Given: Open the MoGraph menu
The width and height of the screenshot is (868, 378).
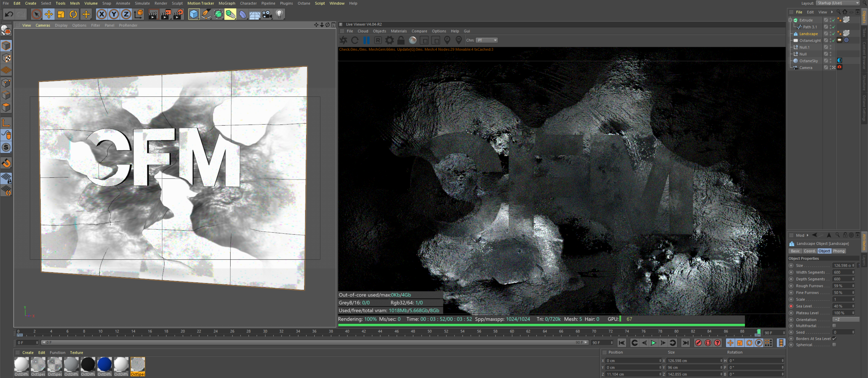Looking at the screenshot, I should tap(227, 3).
